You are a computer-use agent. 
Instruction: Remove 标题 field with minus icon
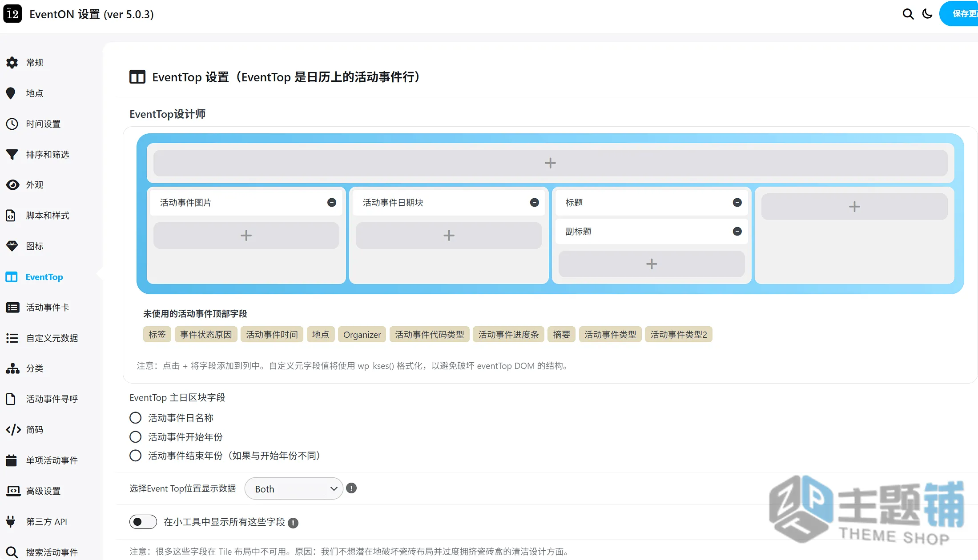coord(737,203)
